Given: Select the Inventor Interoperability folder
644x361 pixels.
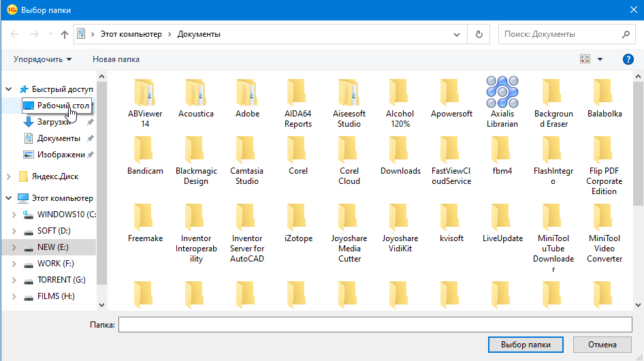Looking at the screenshot, I should click(x=196, y=234).
